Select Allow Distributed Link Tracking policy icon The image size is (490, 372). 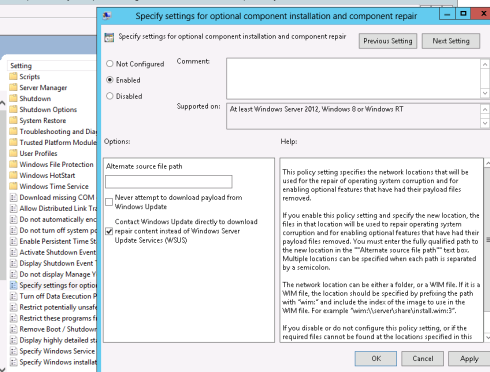click(x=13, y=208)
